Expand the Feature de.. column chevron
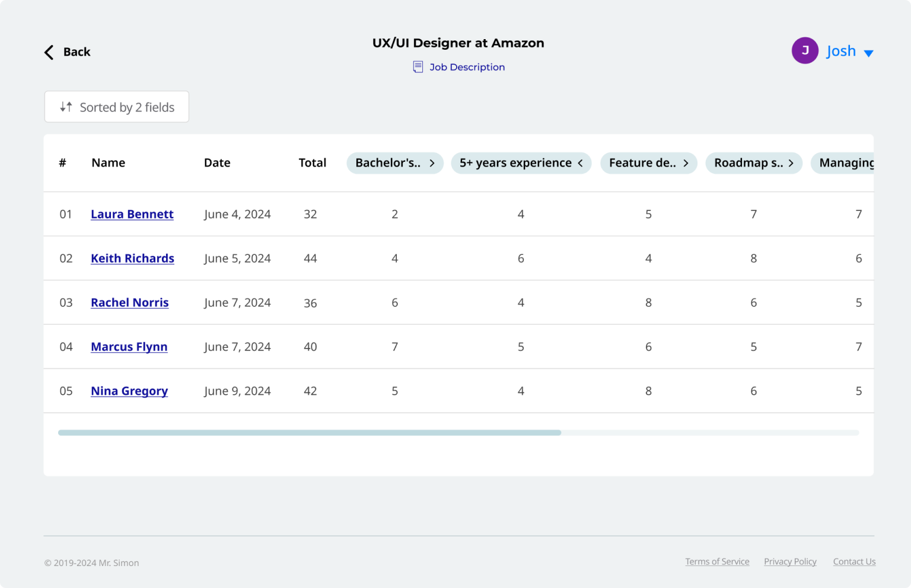Image resolution: width=911 pixels, height=588 pixels. [686, 163]
